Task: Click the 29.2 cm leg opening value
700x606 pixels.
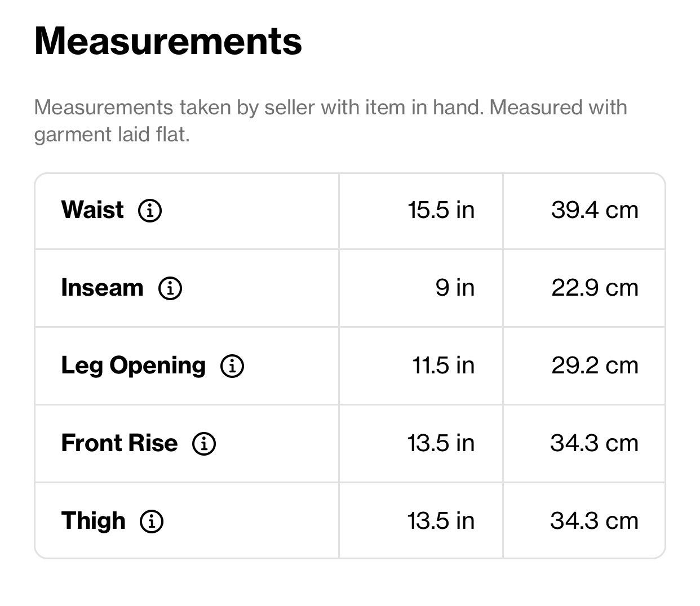Action: (595, 366)
